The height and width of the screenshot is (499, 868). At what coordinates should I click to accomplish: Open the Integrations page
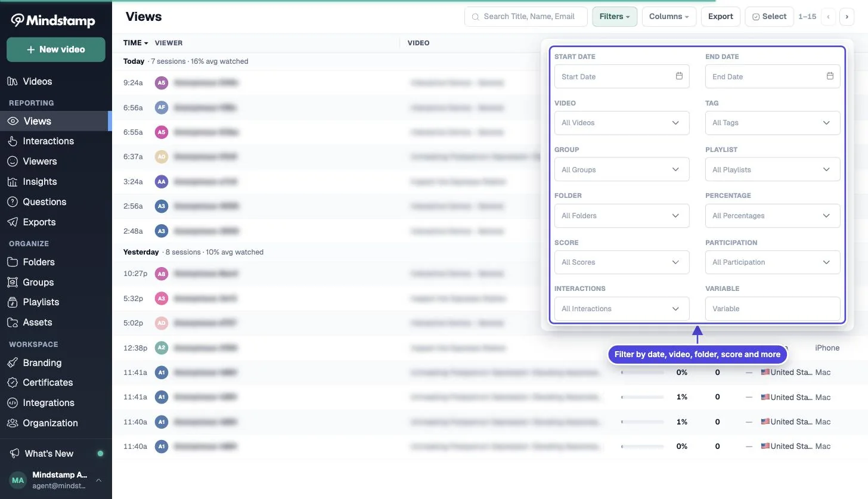[56, 402]
